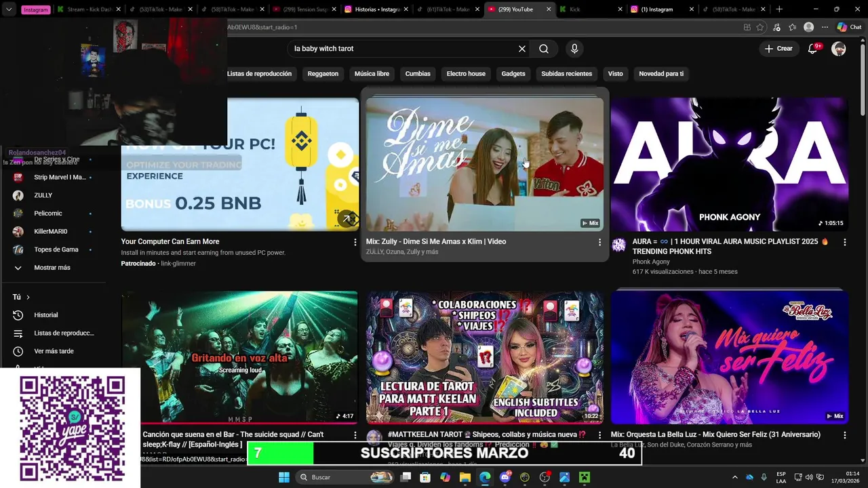Screen dimensions: 868x488
Task: Expand the 'Tú' section chevron
Action: (x=28, y=297)
